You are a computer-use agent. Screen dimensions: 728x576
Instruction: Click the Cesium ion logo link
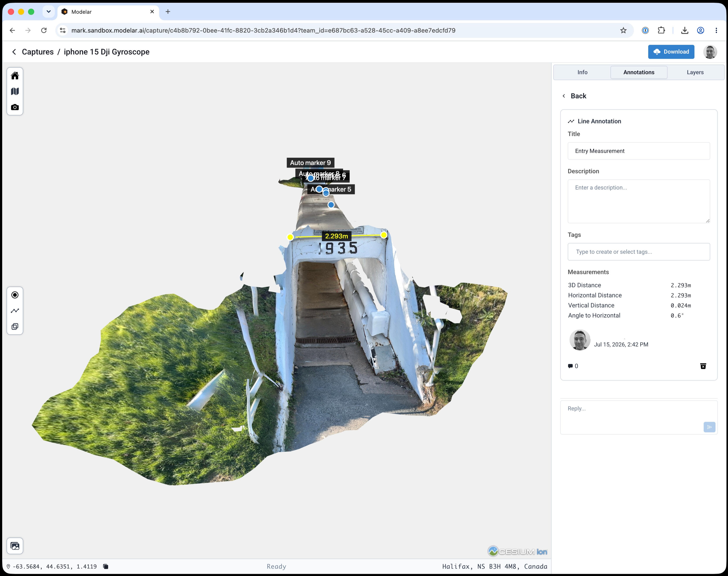[x=518, y=551]
